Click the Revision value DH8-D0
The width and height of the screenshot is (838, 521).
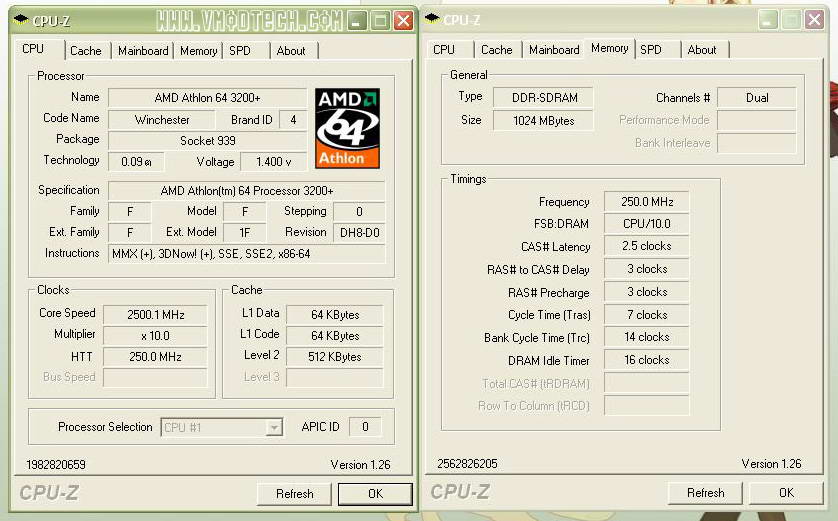pos(359,232)
